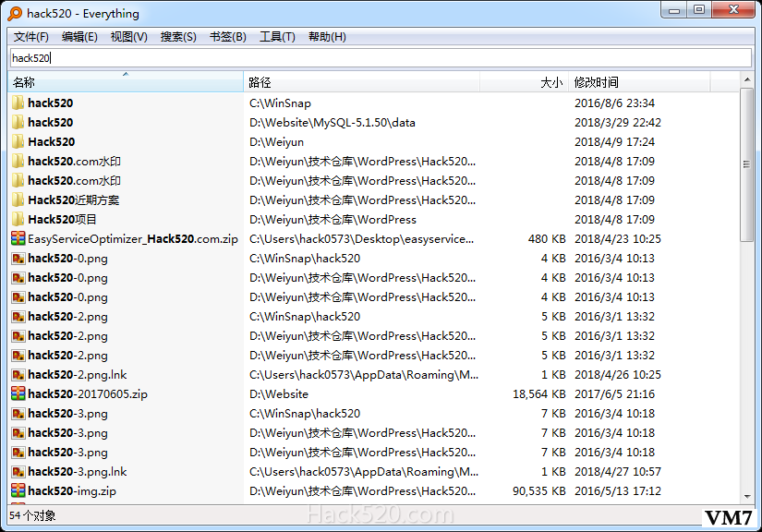Click the scrollbar down arrow
762x532 pixels.
[747, 497]
